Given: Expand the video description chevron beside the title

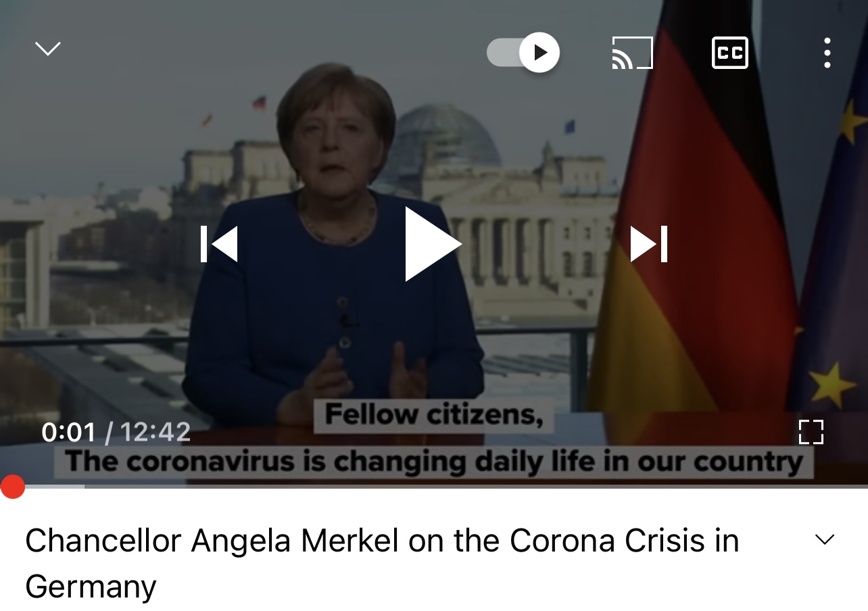Looking at the screenshot, I should (x=825, y=539).
